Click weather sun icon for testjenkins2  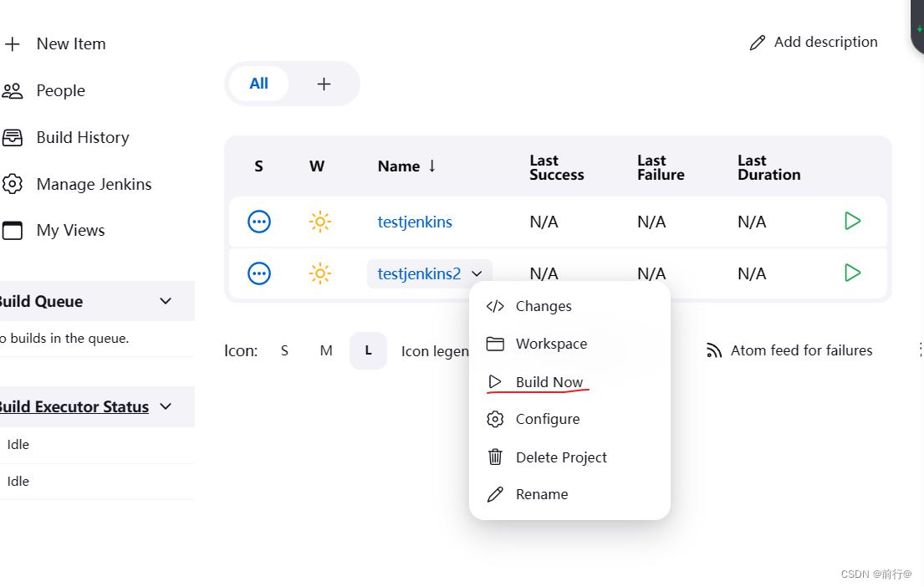click(x=320, y=273)
